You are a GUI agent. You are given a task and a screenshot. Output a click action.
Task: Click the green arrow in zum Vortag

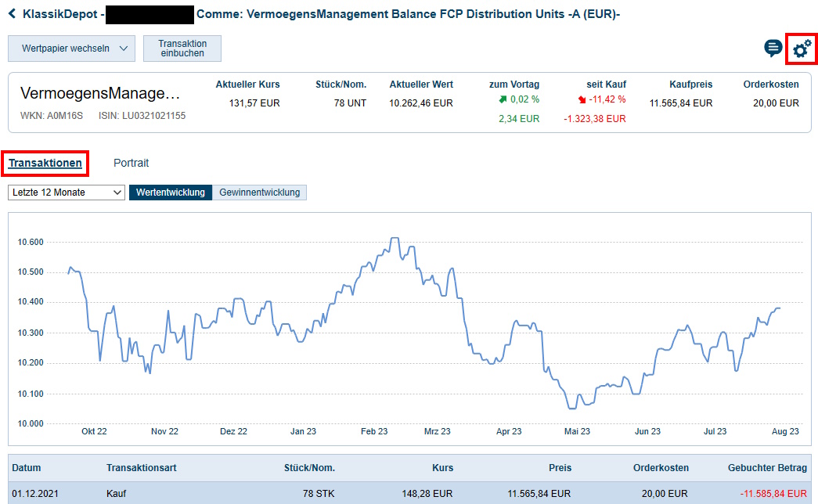pyautogui.click(x=502, y=99)
